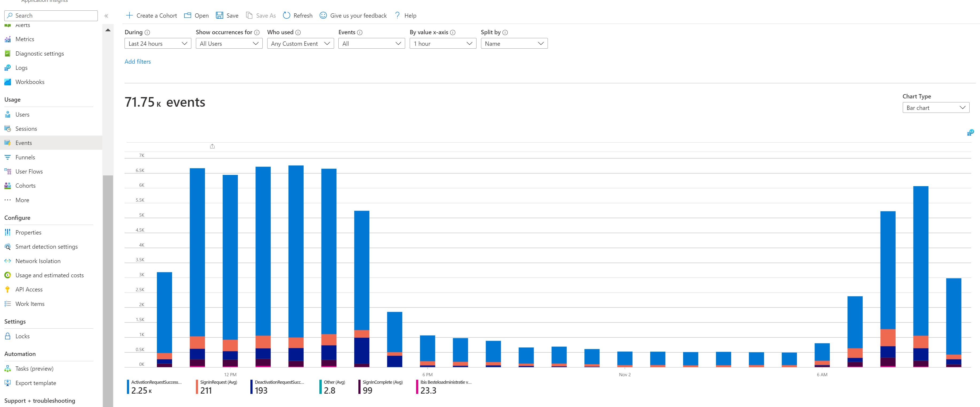The width and height of the screenshot is (980, 407).
Task: Click the Sessions icon under Usage
Action: tap(7, 129)
